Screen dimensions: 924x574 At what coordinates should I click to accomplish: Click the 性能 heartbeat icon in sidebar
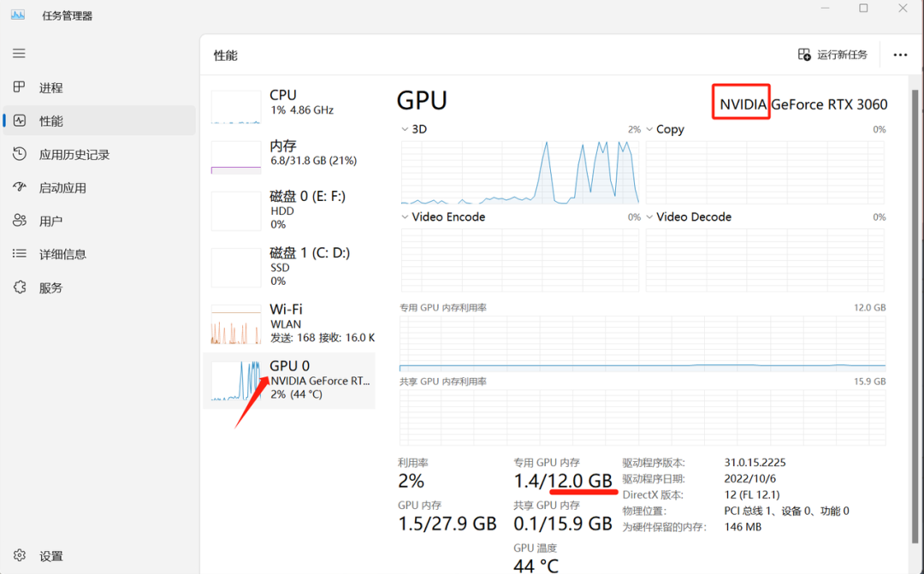point(20,121)
